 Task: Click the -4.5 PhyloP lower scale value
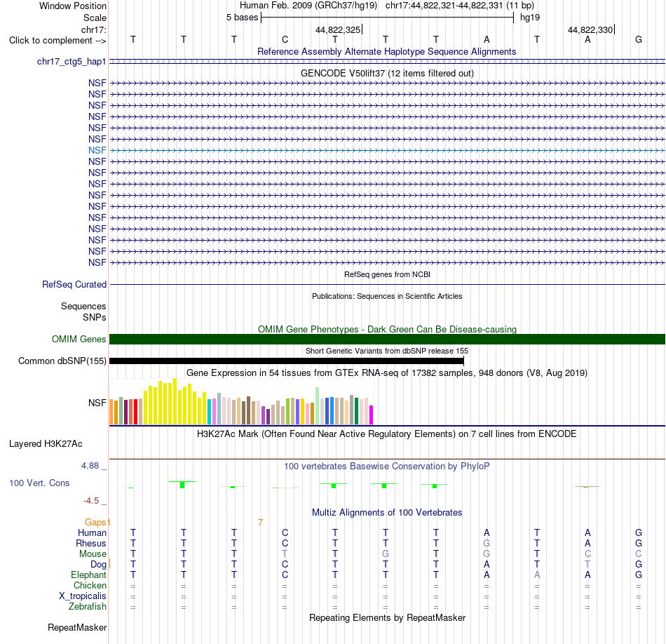91,501
